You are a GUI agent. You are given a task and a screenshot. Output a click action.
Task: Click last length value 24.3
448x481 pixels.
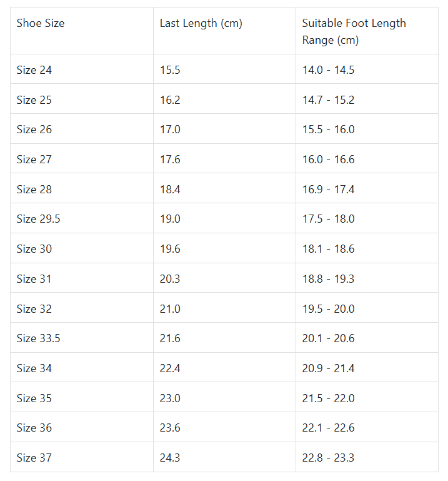click(170, 458)
